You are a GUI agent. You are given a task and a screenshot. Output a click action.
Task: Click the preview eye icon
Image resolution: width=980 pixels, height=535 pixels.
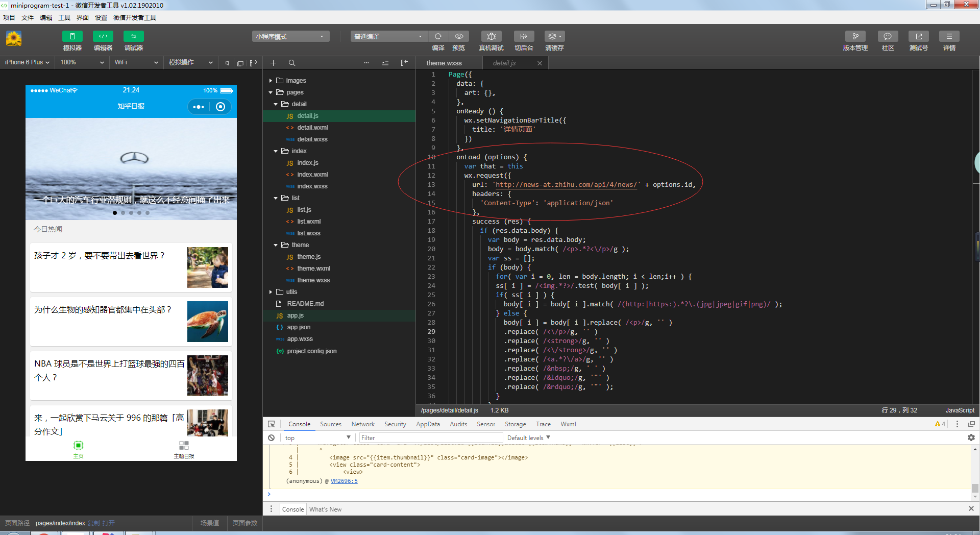point(459,36)
